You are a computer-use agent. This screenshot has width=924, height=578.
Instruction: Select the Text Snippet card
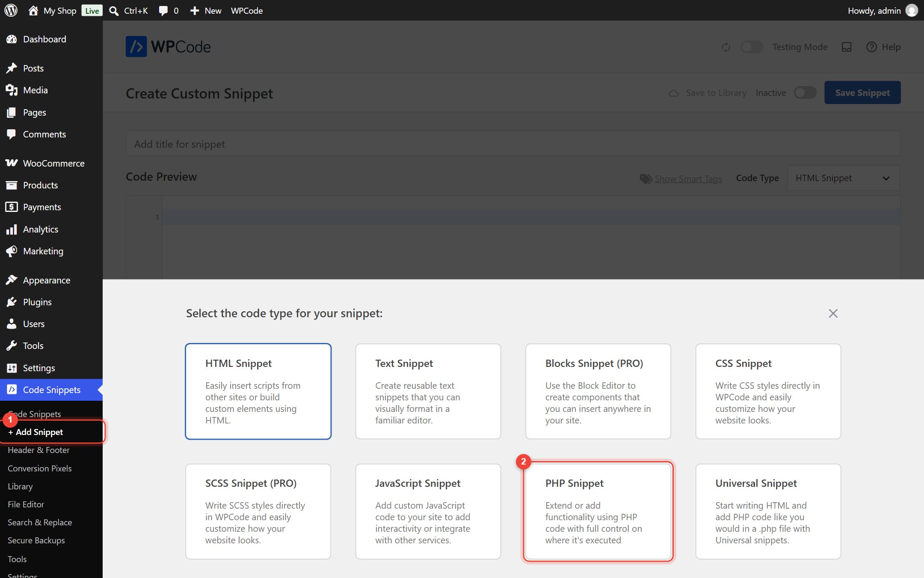coord(428,391)
